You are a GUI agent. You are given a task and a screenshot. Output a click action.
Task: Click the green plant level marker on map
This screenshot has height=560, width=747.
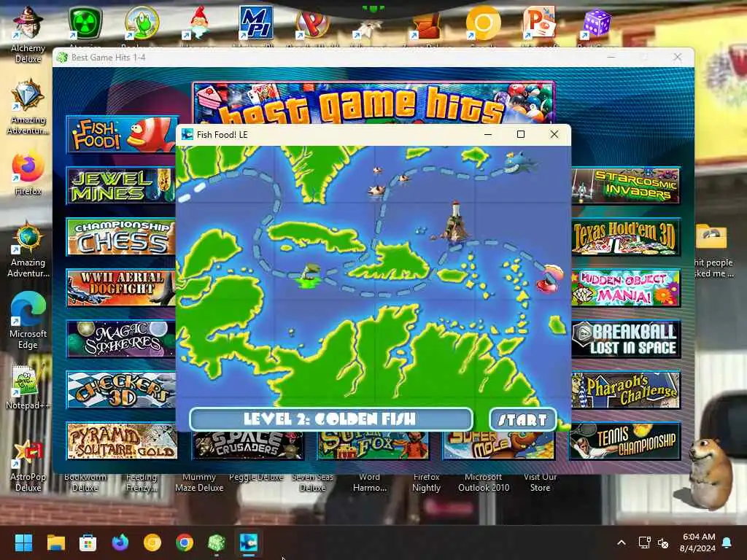click(x=309, y=275)
